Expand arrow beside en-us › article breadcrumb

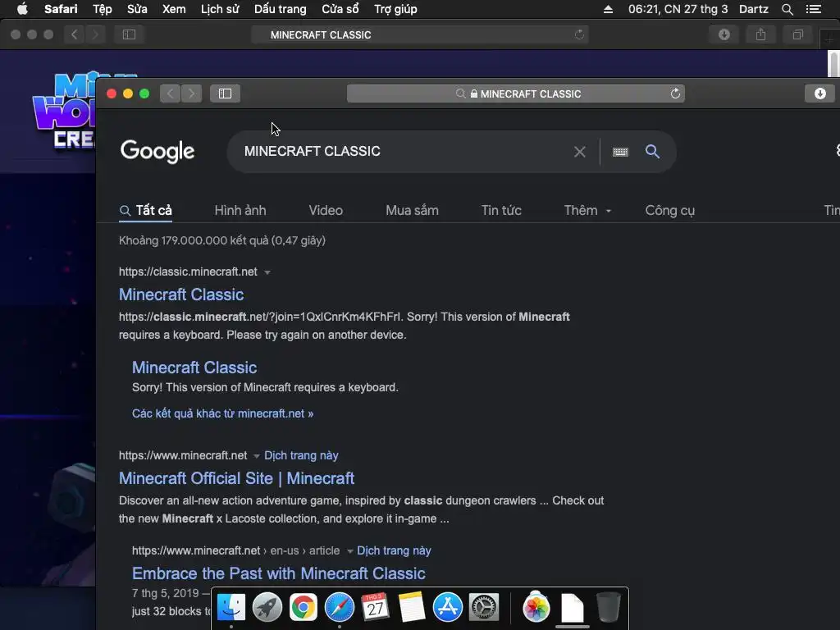coord(349,551)
